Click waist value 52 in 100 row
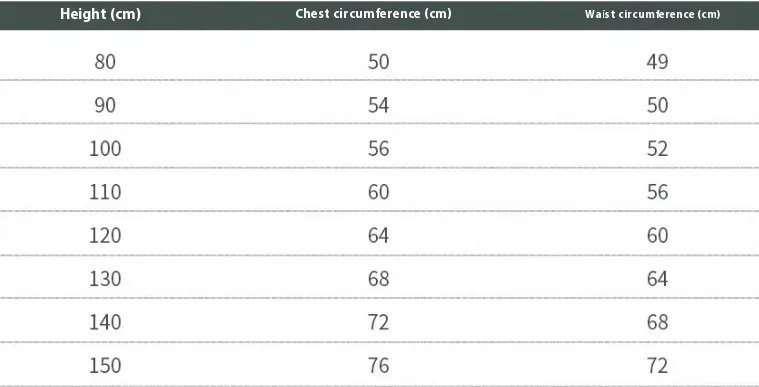Screen dimensions: 759x387 point(657,148)
